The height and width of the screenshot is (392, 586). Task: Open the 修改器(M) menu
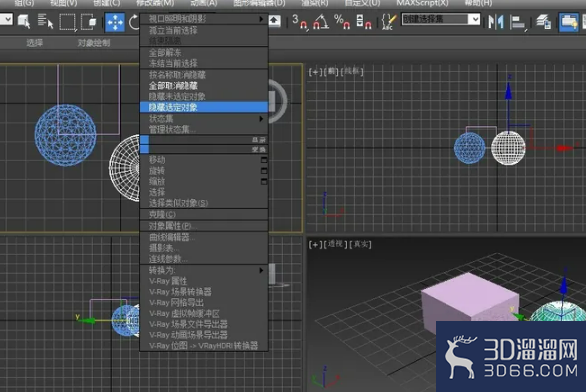pos(155,3)
